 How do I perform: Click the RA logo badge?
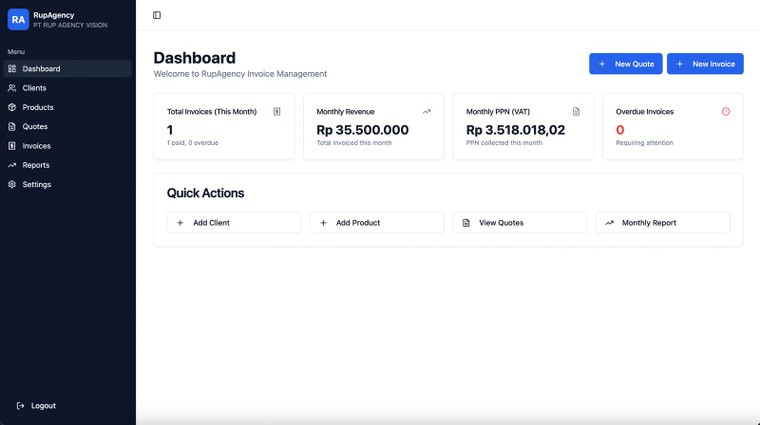pyautogui.click(x=18, y=19)
